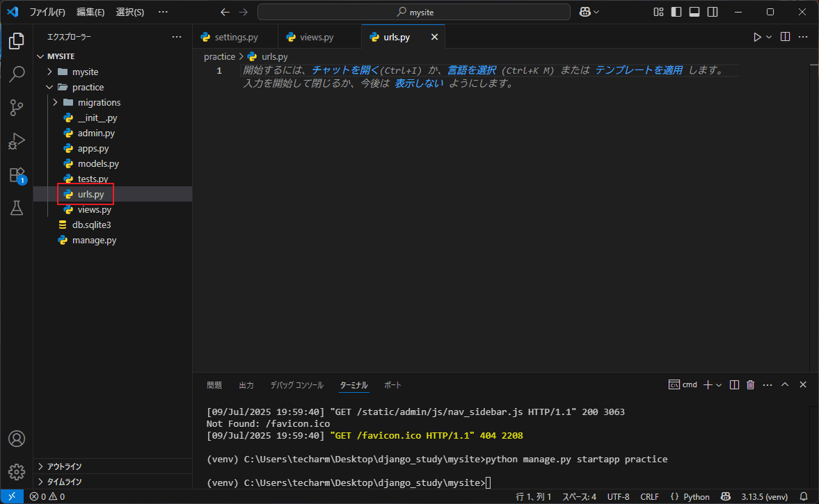Viewport: 819px width, 504px height.
Task: Switch to the settings.py tab
Action: [x=235, y=37]
